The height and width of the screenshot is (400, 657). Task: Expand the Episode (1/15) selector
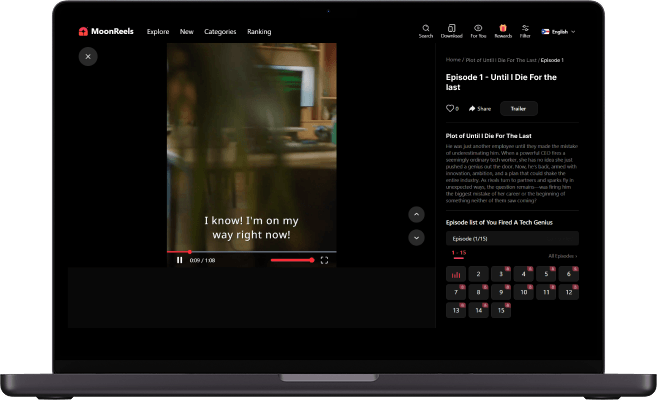point(512,238)
